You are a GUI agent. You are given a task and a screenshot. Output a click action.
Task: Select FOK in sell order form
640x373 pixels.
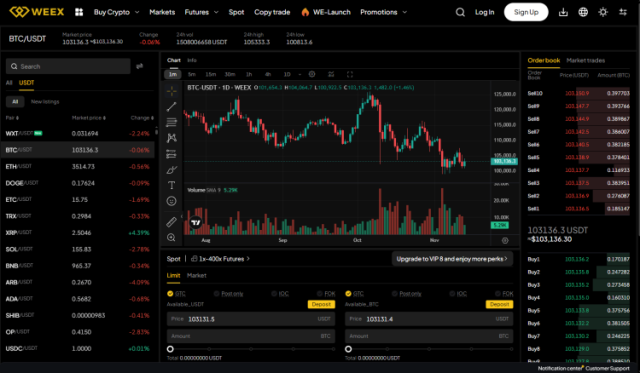click(x=504, y=293)
